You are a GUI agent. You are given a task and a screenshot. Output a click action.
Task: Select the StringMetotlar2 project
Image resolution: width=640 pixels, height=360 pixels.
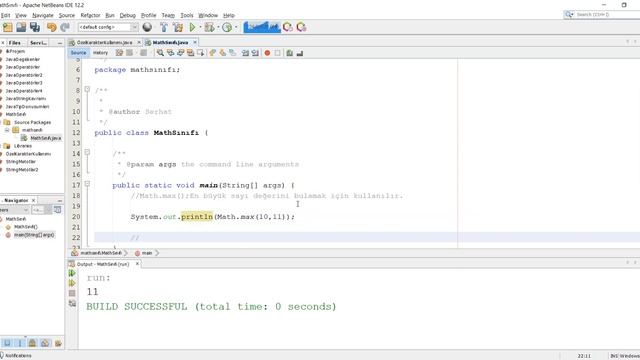pos(22,169)
